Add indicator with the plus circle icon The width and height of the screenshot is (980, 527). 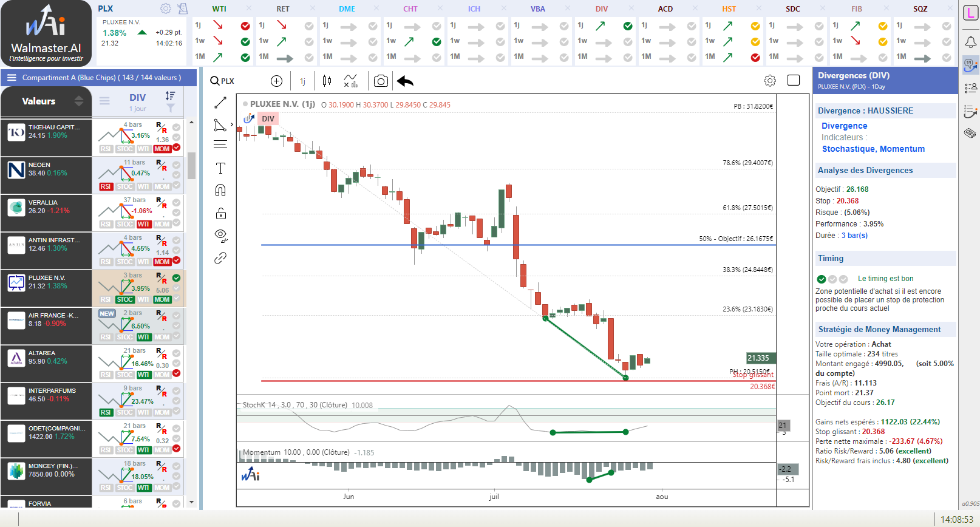coord(276,81)
